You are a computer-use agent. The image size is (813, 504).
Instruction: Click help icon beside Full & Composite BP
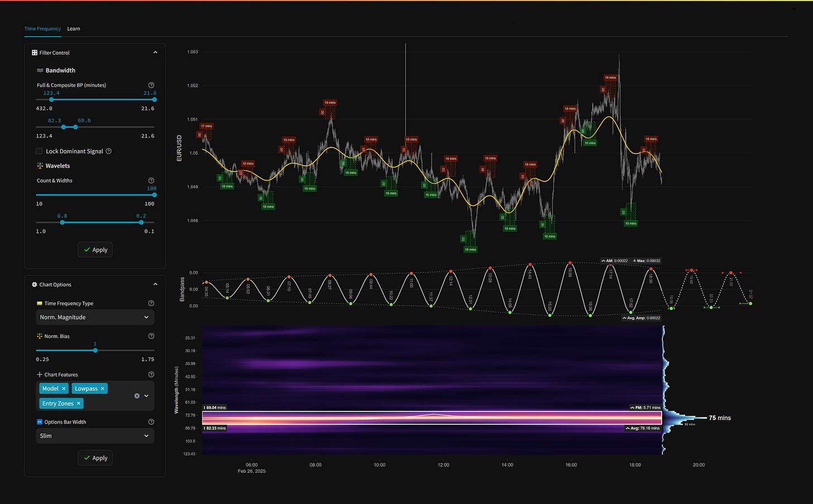[151, 85]
